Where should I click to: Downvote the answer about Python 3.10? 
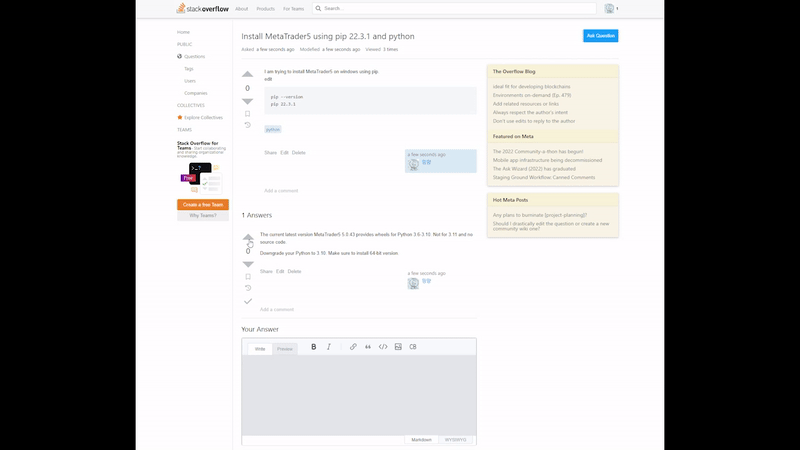tap(248, 264)
